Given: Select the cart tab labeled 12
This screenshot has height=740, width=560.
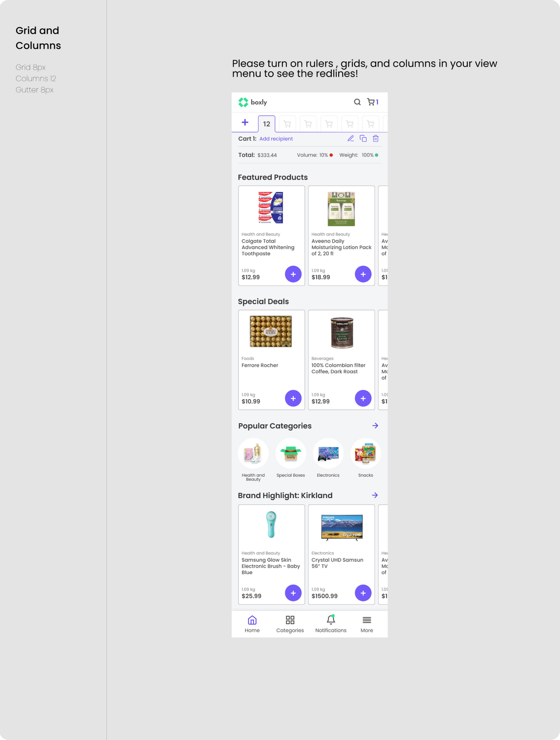Looking at the screenshot, I should tap(267, 124).
